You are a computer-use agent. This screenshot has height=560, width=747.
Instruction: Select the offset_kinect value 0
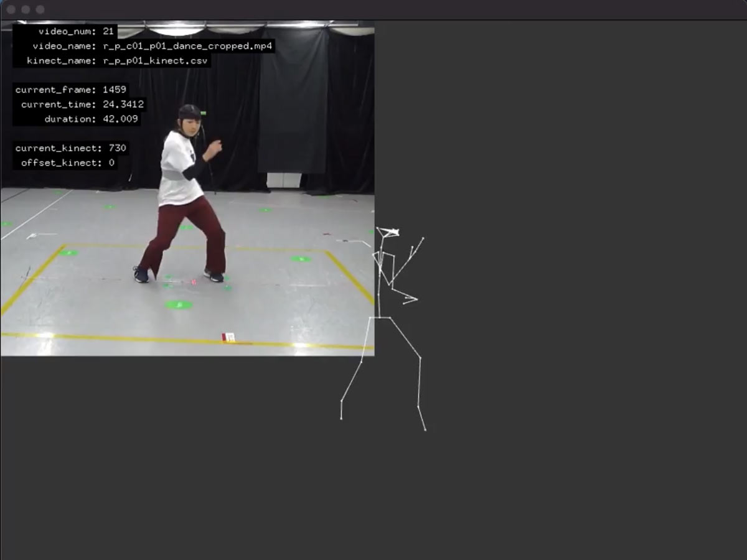(x=111, y=163)
